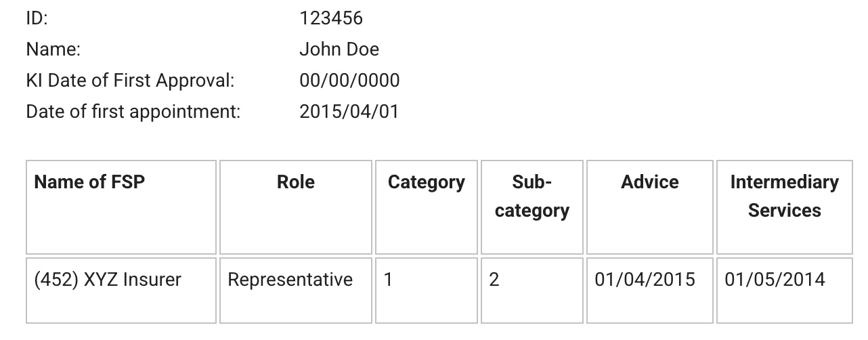Click the Representative role cell
The width and height of the screenshot is (868, 340).
(290, 280)
